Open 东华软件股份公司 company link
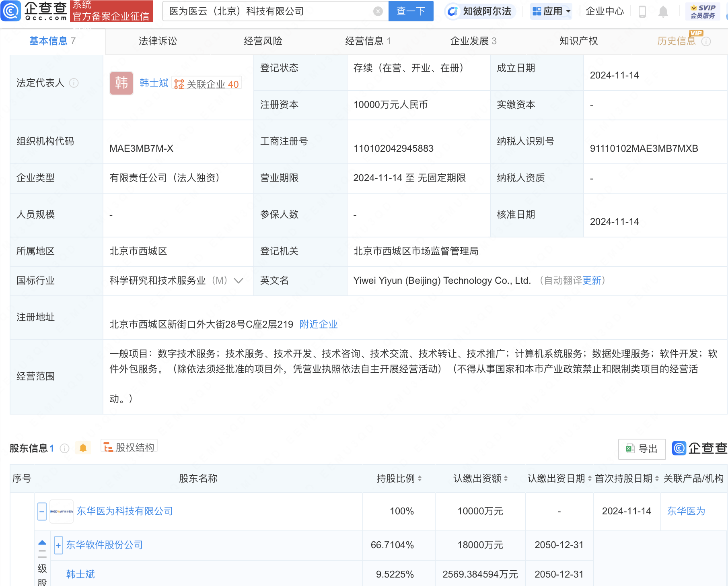Viewport: 728px width, 586px height. (105, 545)
